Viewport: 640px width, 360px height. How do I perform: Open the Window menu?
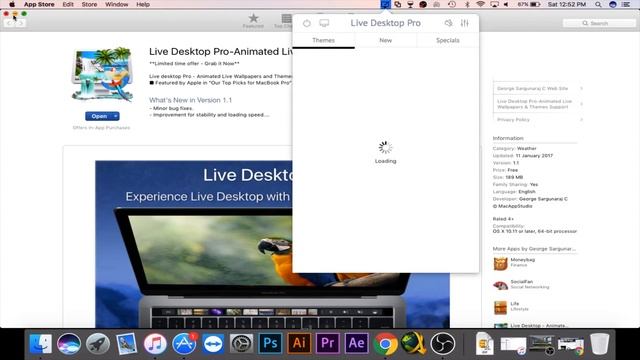point(117,4)
